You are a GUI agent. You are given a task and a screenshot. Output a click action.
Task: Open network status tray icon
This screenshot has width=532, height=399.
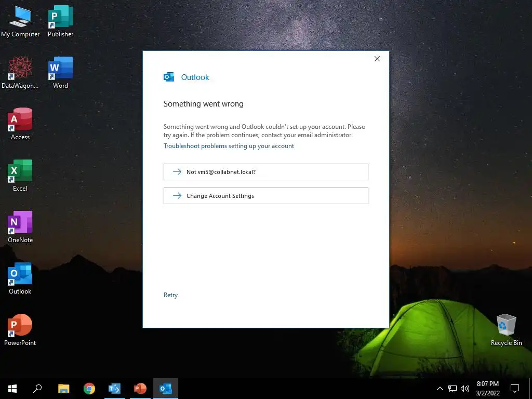coord(453,389)
